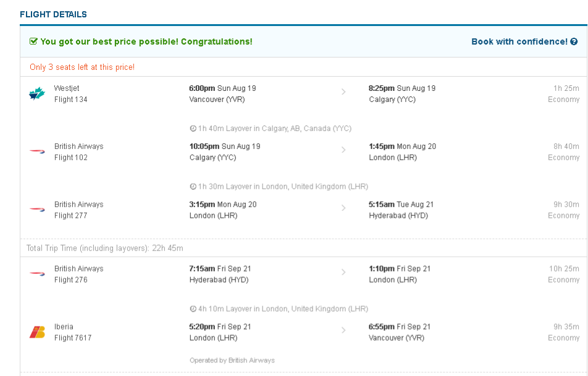Click British Airways logo beside Flight 277
Image resolution: width=588 pixels, height=376 pixels.
coord(37,210)
